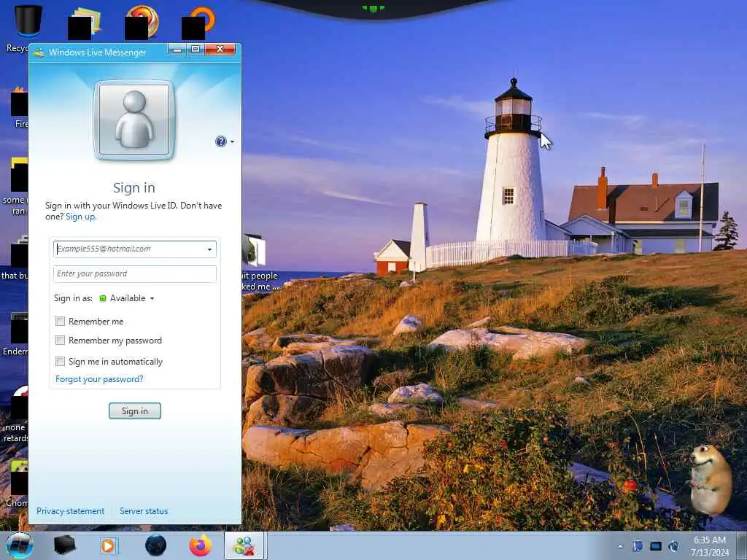This screenshot has height=560, width=747.
Task: Select the Windows Live Messenger taskbar button
Action: (x=245, y=545)
